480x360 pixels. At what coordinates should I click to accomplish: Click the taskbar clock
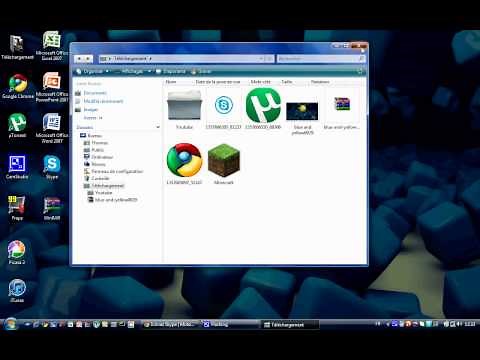(x=470, y=324)
